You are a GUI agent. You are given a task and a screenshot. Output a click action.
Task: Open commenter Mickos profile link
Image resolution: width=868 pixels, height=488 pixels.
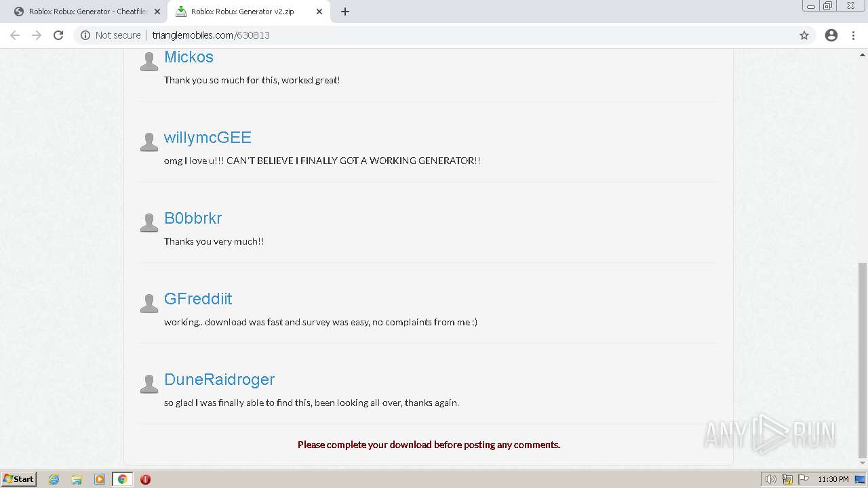pos(189,57)
